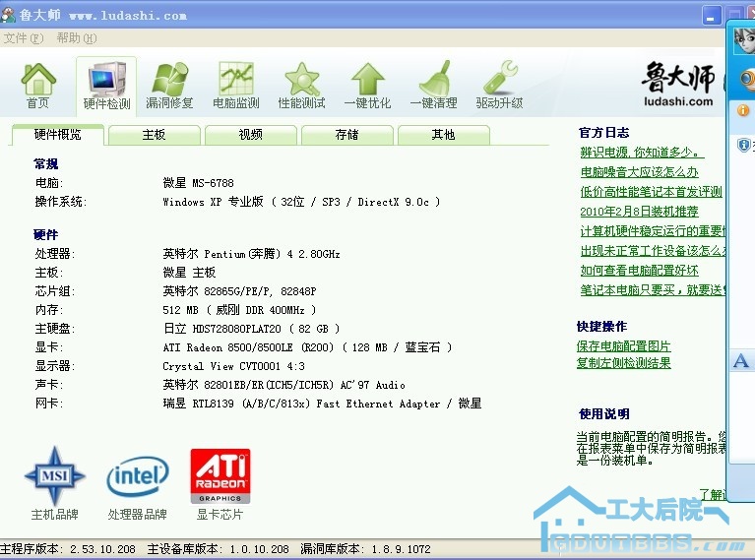755x560 pixels.
Task: Click the 了解 link near bottom right
Action: click(712, 494)
